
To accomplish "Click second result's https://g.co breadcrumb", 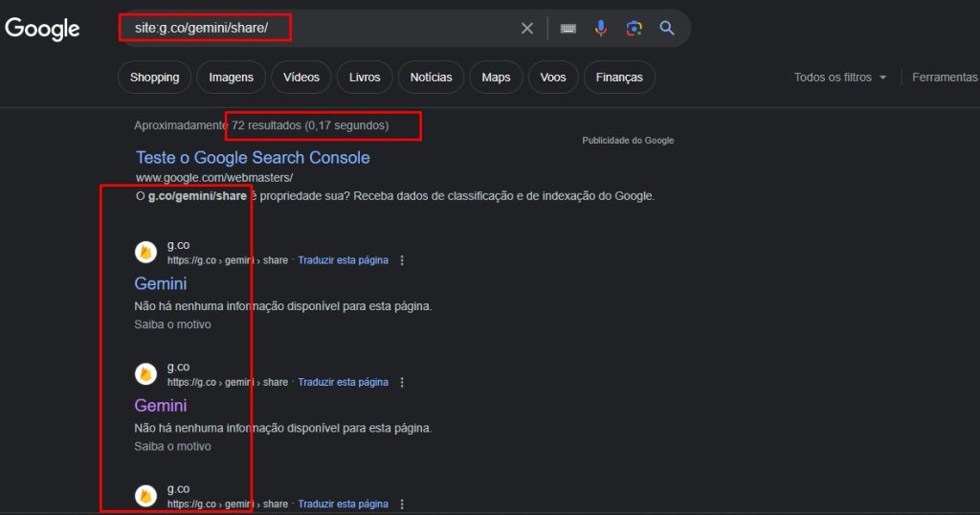I will 228,382.
